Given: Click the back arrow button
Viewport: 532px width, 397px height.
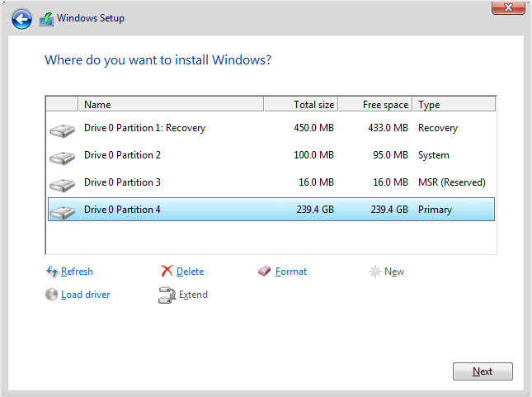Looking at the screenshot, I should (x=21, y=19).
